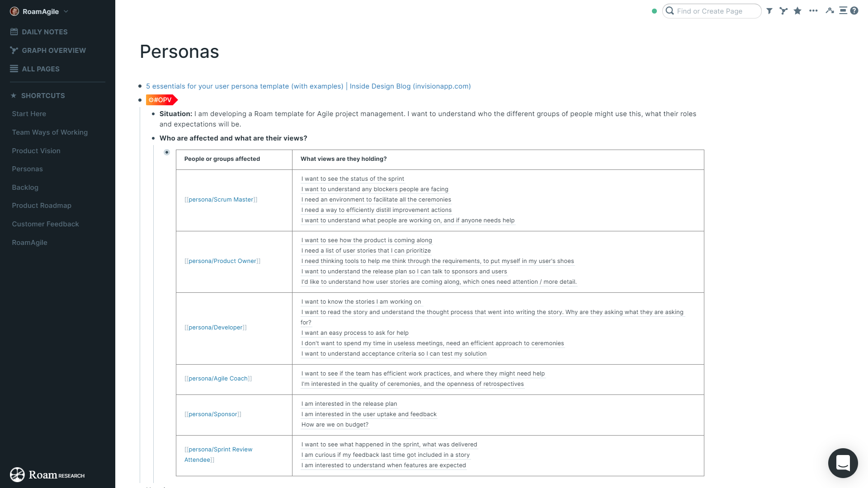Toggle the right sidebar with the lines icon

pos(843,10)
